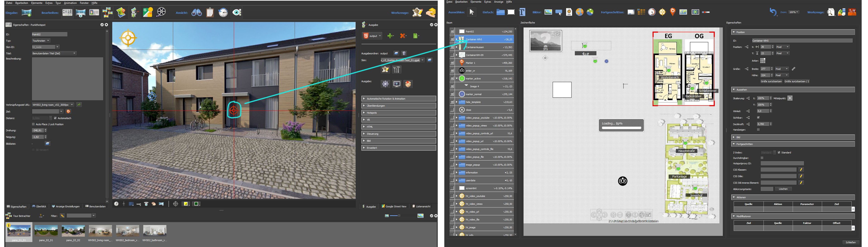This screenshot has height=247, width=868.
Task: Click the Größe zurücksetzen / 2 button
Action: (796, 81)
